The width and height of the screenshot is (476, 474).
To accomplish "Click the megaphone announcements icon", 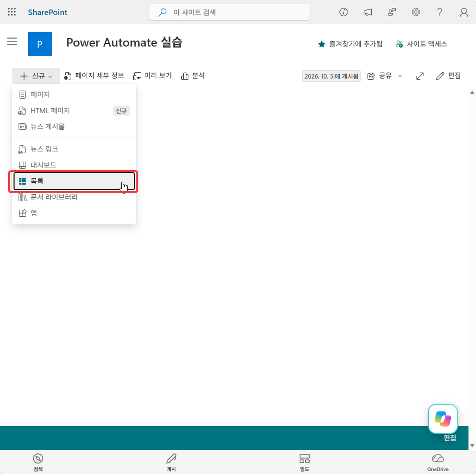I will tap(368, 12).
